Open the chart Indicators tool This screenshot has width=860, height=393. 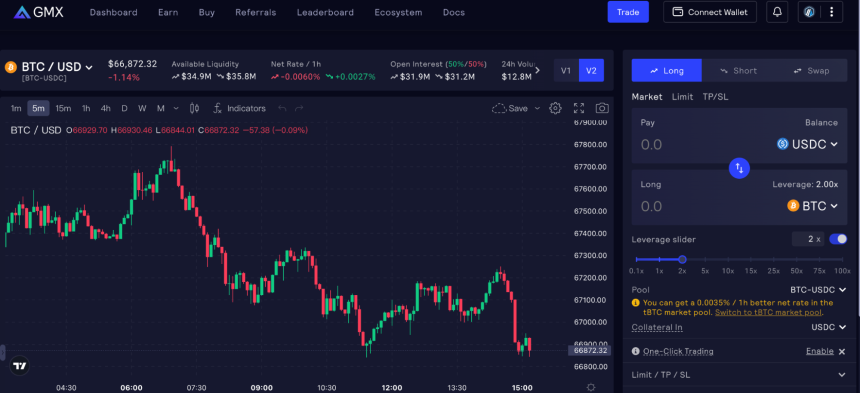[x=240, y=109]
